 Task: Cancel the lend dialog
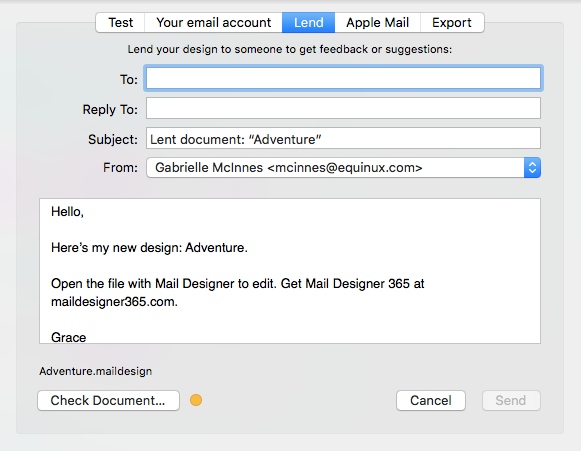(x=431, y=400)
